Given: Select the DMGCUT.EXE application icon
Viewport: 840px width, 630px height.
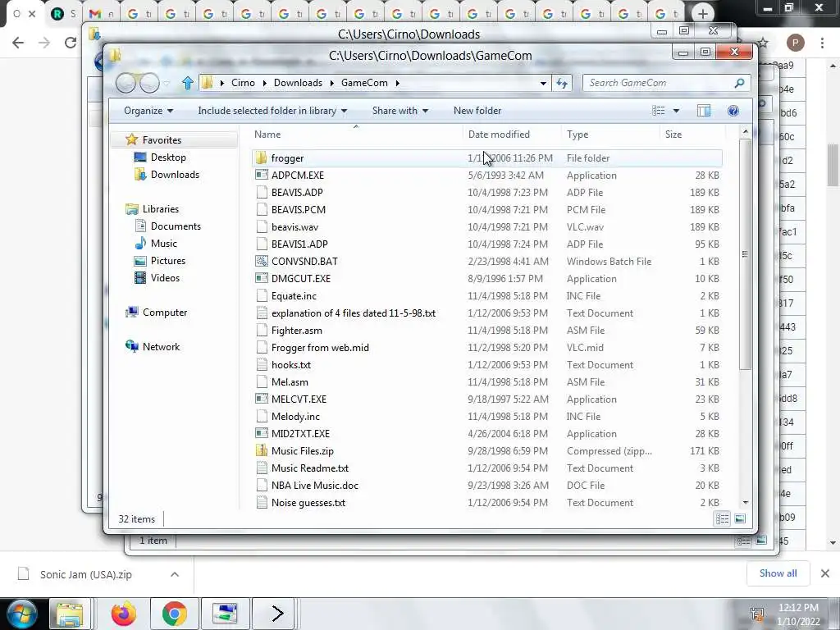Looking at the screenshot, I should coord(262,279).
